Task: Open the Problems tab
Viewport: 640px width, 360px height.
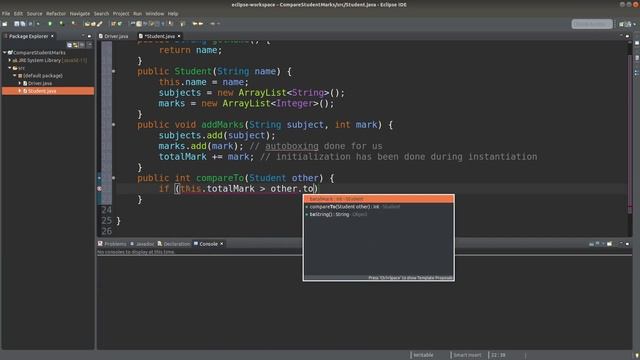Action: (x=112, y=244)
